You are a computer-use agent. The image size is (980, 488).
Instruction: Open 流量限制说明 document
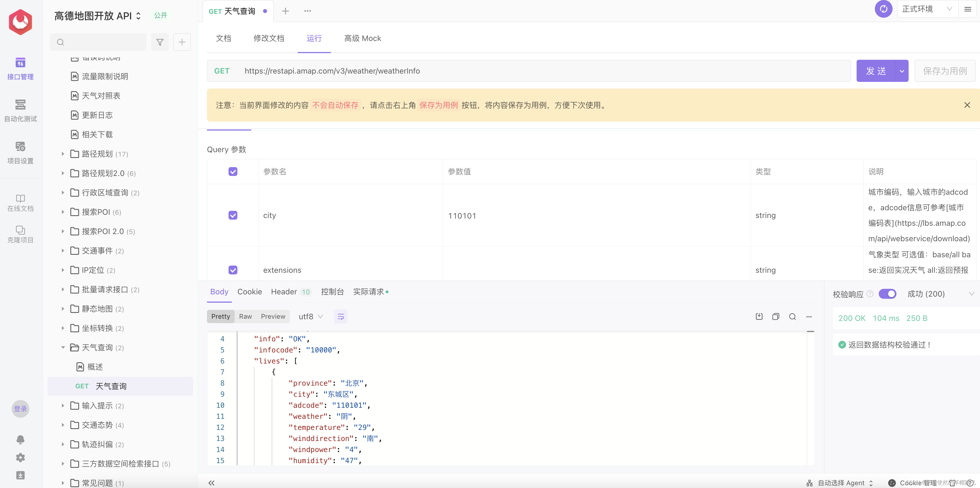[105, 76]
